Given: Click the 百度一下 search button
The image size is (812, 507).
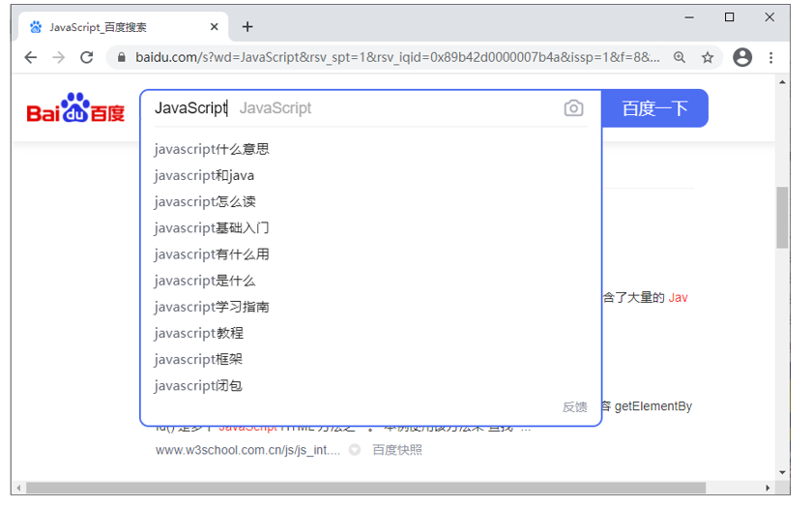Looking at the screenshot, I should point(654,108).
